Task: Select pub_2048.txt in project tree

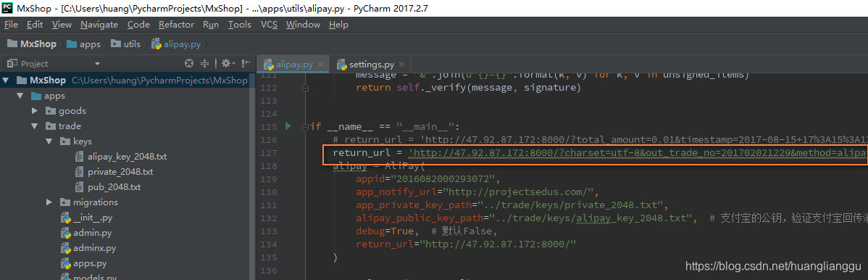Action: pyautogui.click(x=114, y=187)
